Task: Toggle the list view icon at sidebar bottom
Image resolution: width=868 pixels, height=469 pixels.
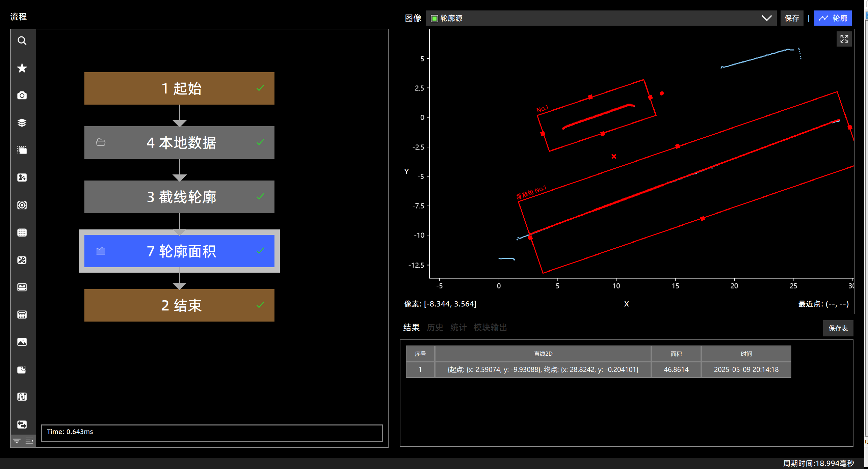Action: coord(29,441)
